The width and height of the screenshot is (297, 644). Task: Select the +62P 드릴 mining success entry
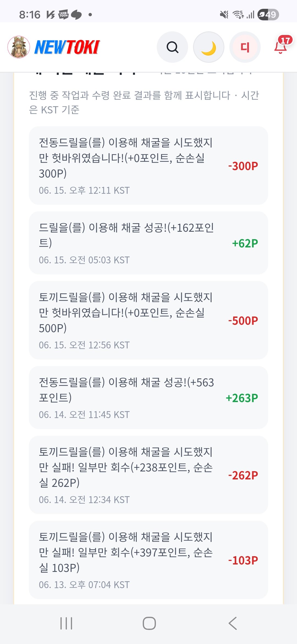pos(148,243)
